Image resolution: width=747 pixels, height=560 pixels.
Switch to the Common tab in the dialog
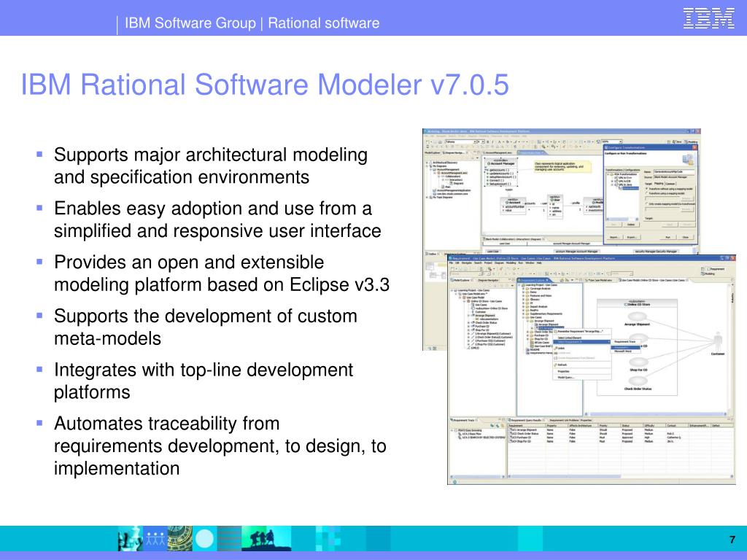(670, 184)
